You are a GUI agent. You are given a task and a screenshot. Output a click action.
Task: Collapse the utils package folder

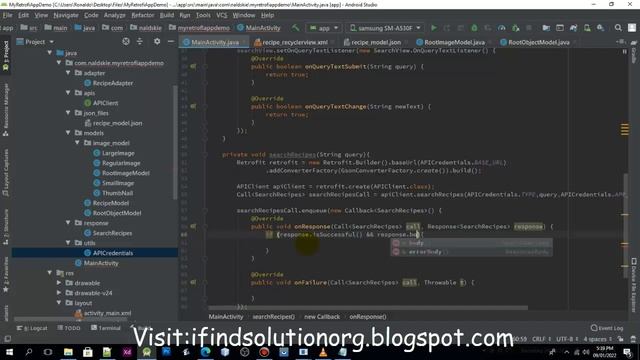[x=68, y=243]
